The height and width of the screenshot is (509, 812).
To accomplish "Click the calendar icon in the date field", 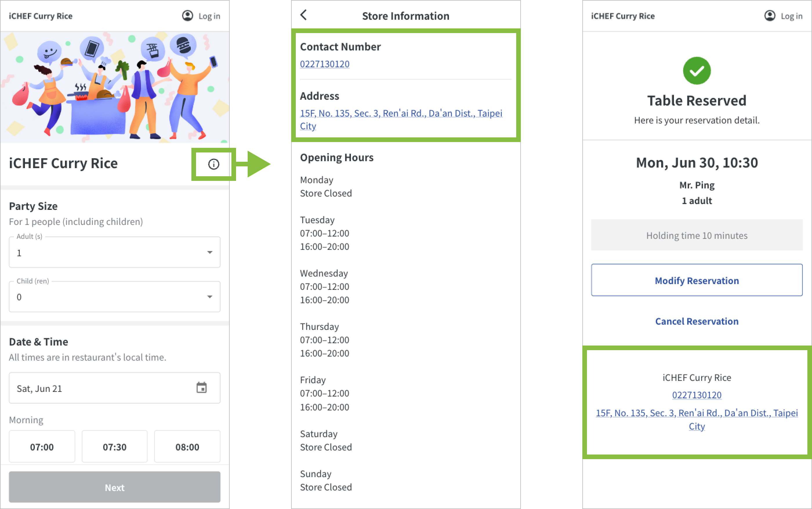I will [201, 388].
